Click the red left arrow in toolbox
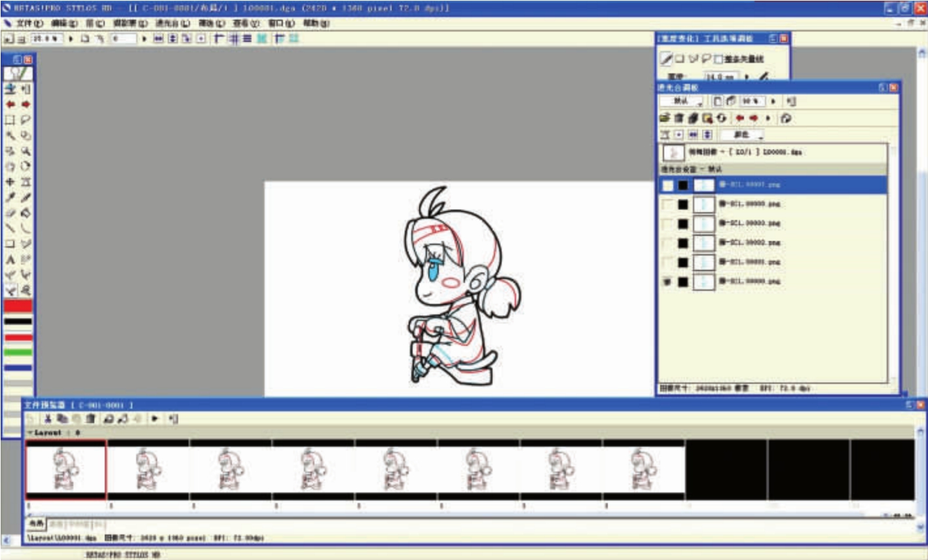This screenshot has height=560, width=928. click(10, 104)
